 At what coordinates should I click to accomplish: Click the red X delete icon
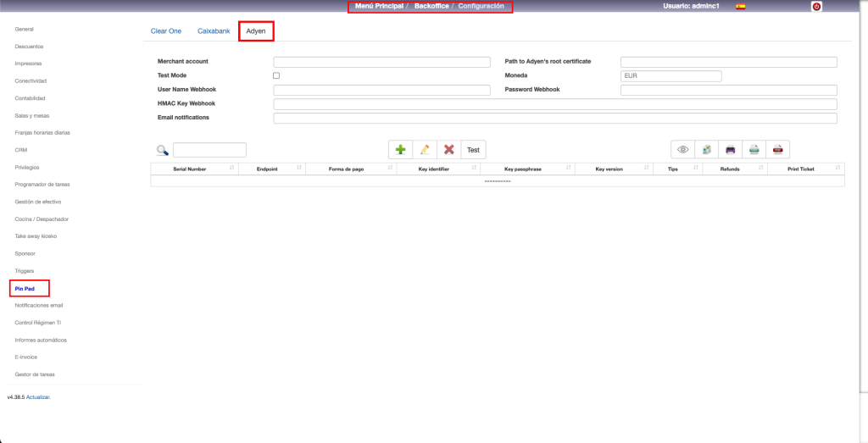pyautogui.click(x=449, y=150)
